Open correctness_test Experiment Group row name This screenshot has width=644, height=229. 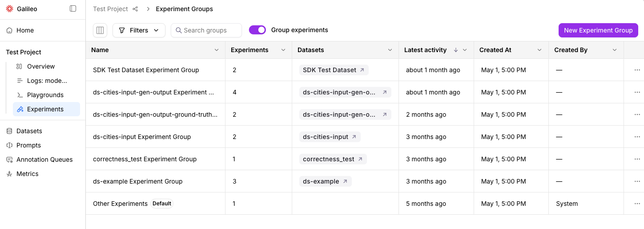(145, 159)
